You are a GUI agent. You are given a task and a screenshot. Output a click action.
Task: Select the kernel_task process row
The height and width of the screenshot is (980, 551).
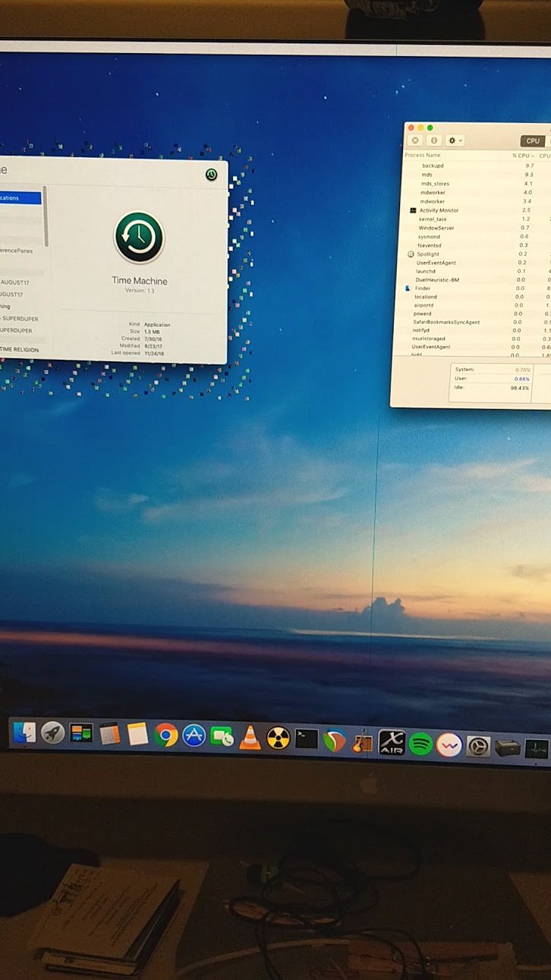click(477, 219)
